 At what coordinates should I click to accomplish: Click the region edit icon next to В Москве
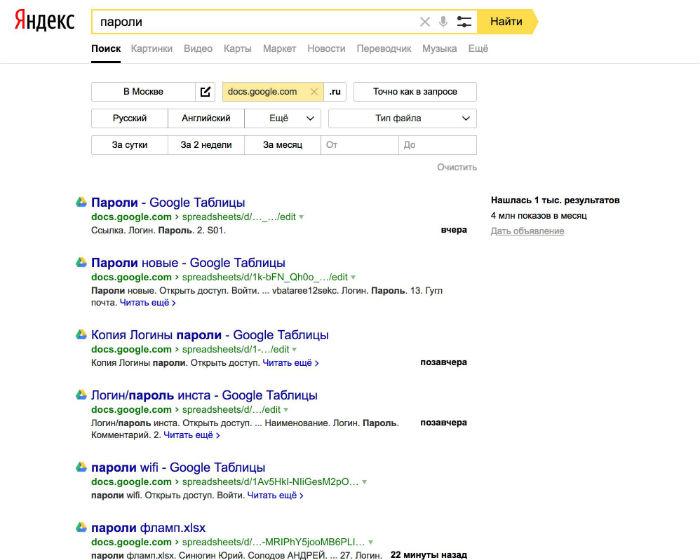click(206, 92)
